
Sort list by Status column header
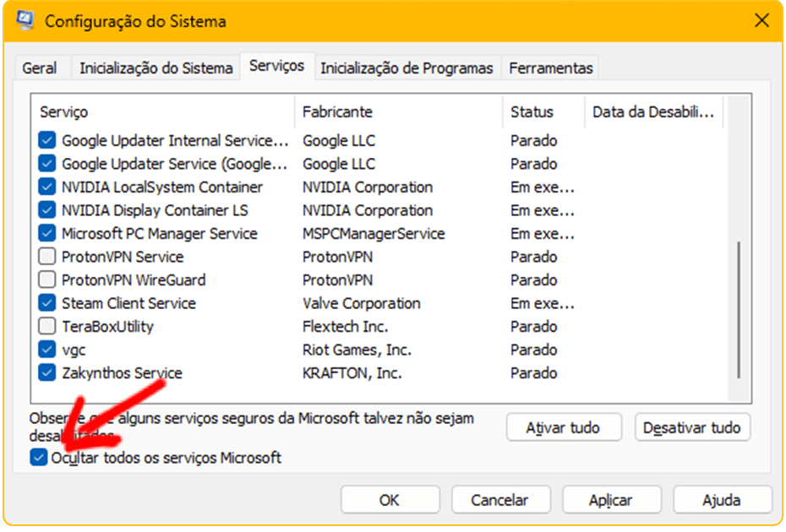532,111
